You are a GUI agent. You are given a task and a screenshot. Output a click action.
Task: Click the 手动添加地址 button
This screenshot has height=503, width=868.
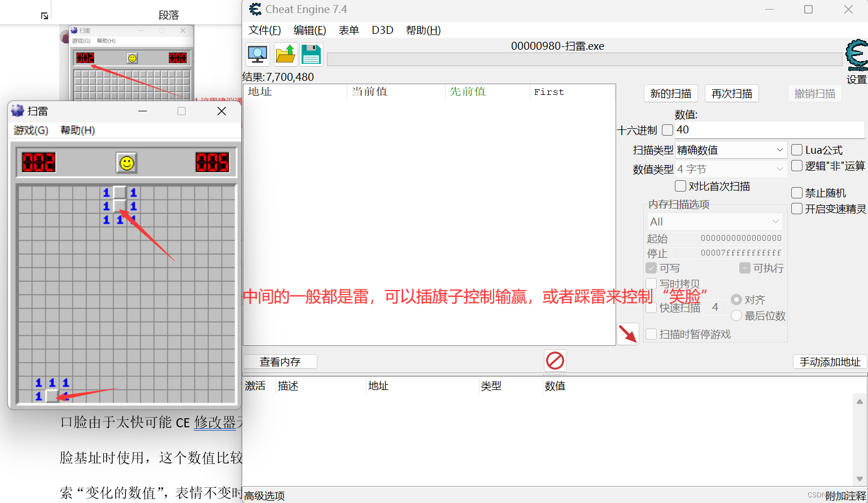pos(830,362)
